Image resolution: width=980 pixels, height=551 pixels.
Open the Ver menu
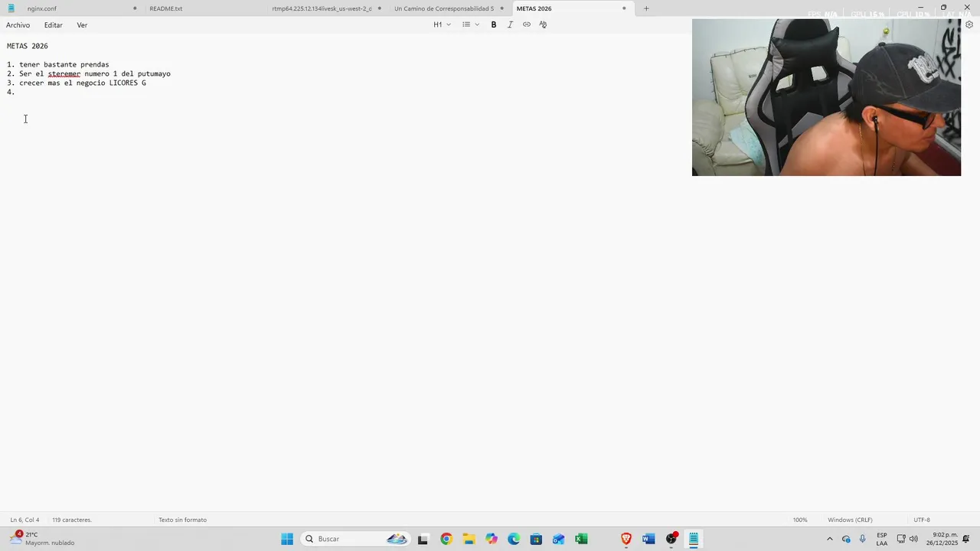[x=82, y=25]
